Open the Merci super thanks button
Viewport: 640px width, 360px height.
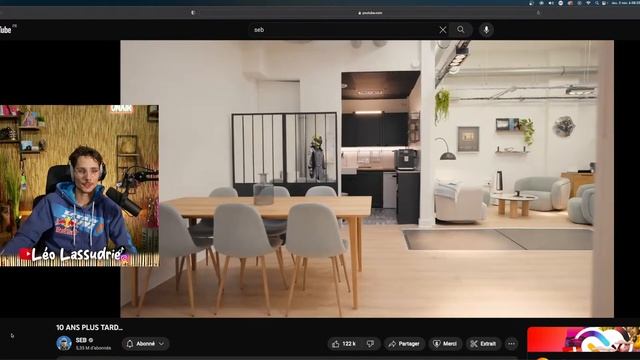[445, 344]
